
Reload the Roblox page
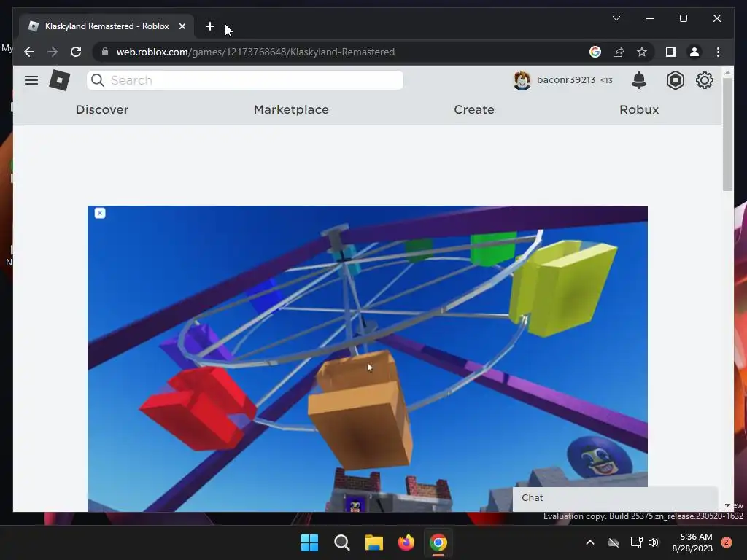pyautogui.click(x=76, y=52)
